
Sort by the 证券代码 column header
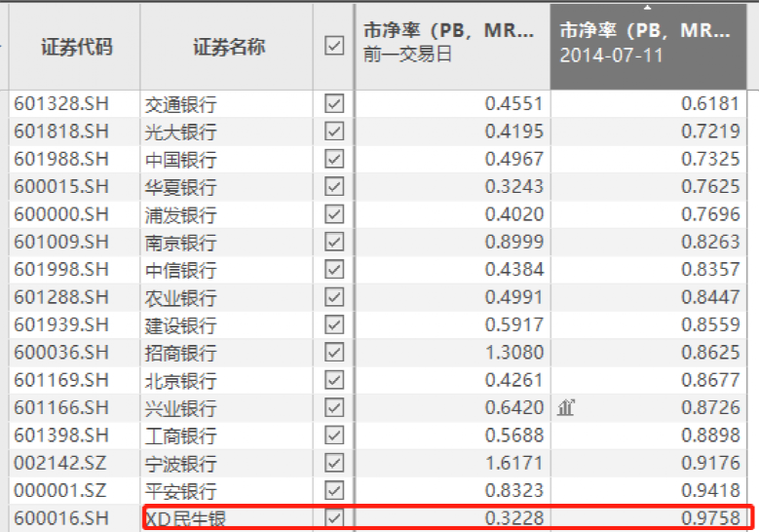(x=75, y=47)
